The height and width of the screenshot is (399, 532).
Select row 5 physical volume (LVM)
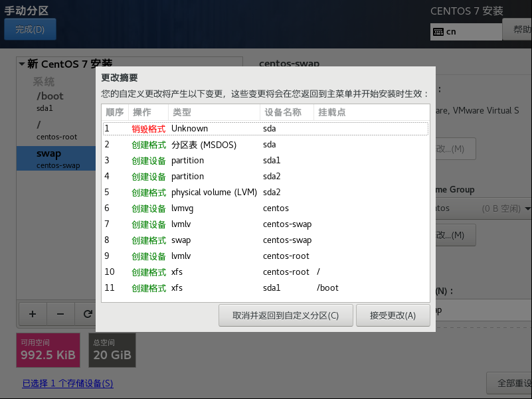click(x=266, y=193)
